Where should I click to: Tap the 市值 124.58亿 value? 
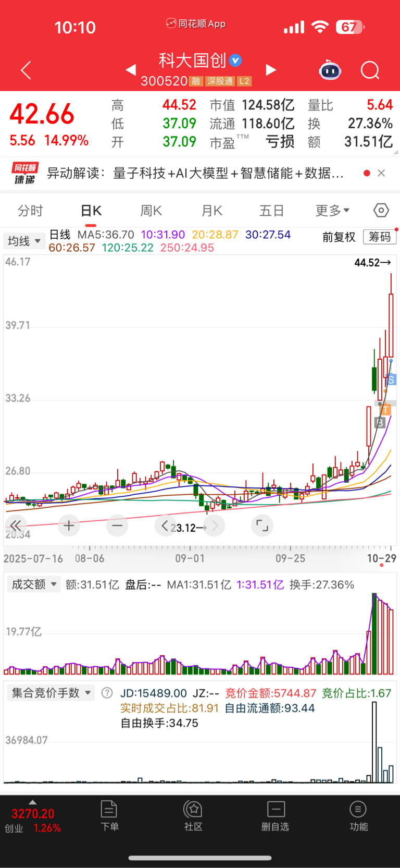tap(268, 105)
